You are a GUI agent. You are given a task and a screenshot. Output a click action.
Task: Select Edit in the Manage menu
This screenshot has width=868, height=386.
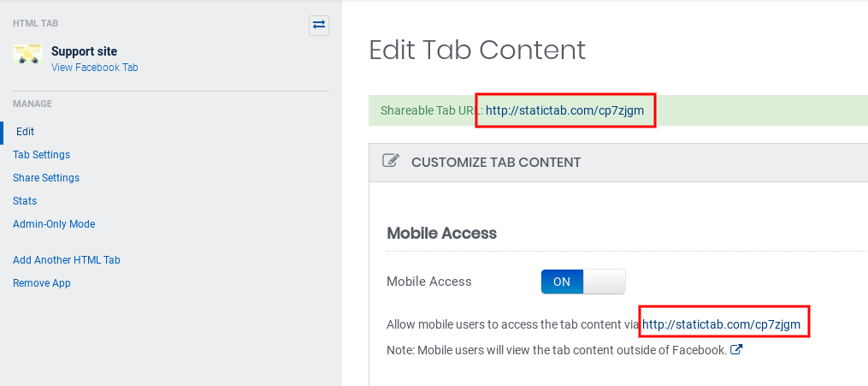pyautogui.click(x=26, y=132)
